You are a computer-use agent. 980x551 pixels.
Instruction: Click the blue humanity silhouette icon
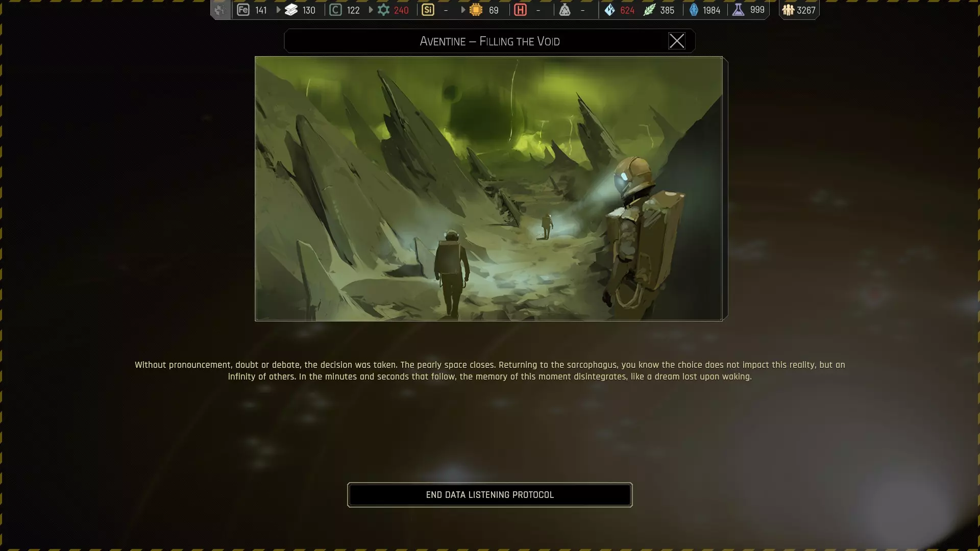click(694, 10)
